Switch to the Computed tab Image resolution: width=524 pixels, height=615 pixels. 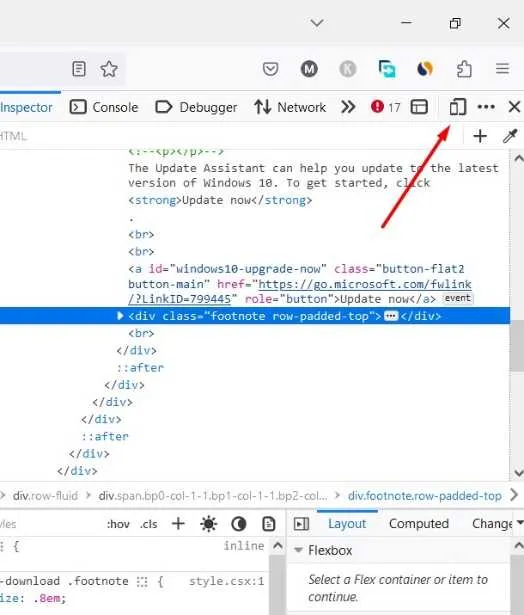coord(419,524)
